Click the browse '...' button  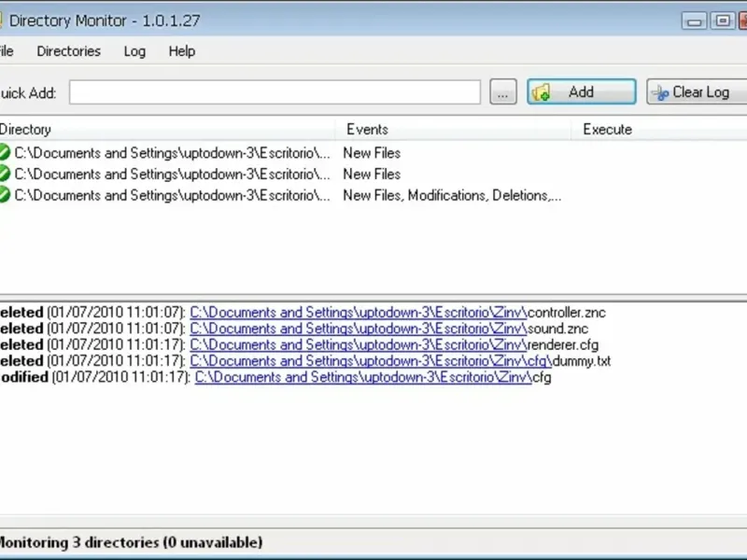(x=503, y=91)
